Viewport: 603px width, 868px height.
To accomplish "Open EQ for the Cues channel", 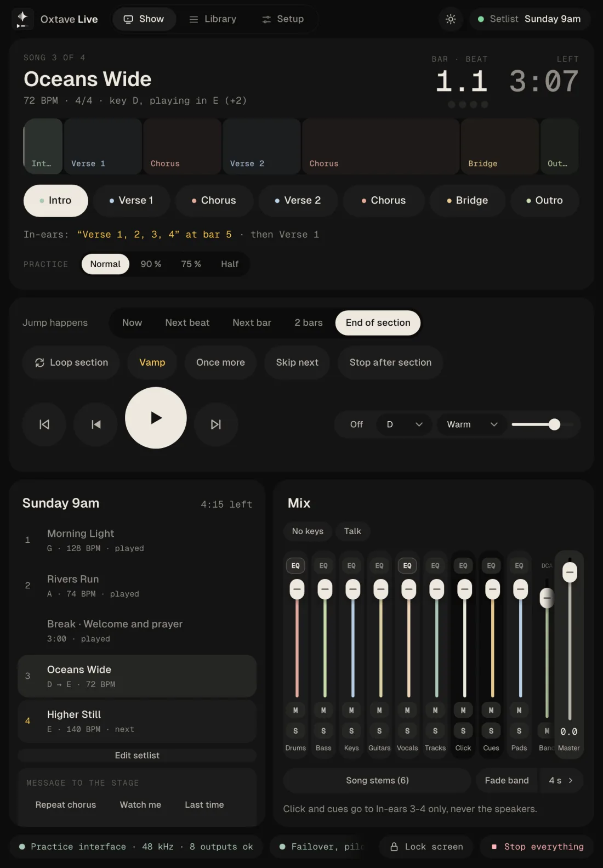I will click(x=491, y=565).
